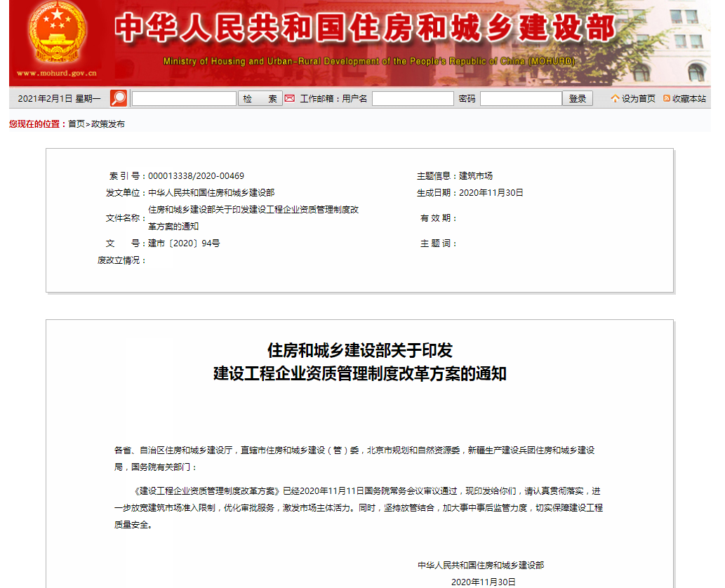Click the paragraph starting 《建设工程企业资质管理制度改革方案》
The height and width of the screenshot is (588, 725).
359,507
